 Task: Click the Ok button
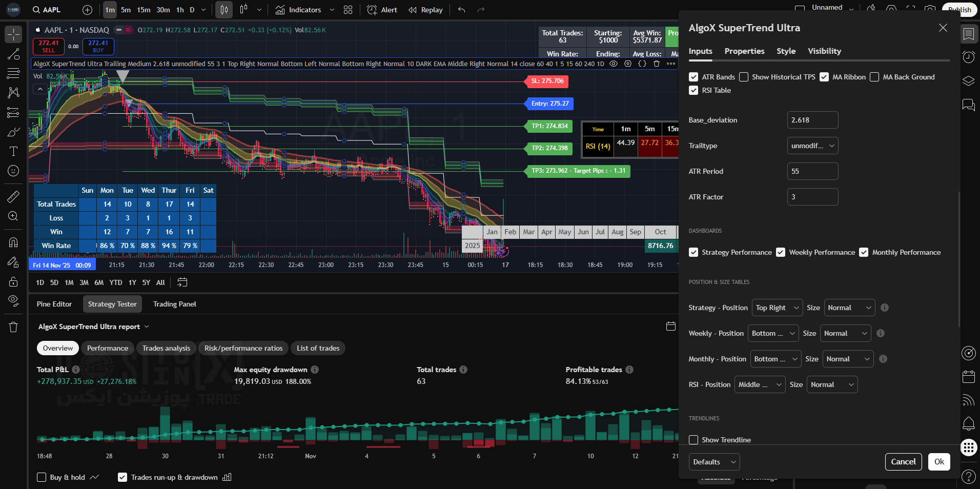click(939, 462)
